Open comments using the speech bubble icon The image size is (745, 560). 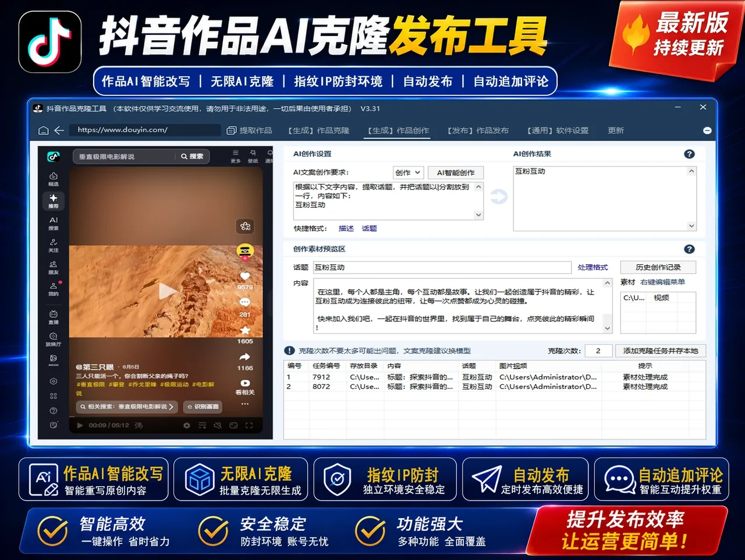click(245, 302)
